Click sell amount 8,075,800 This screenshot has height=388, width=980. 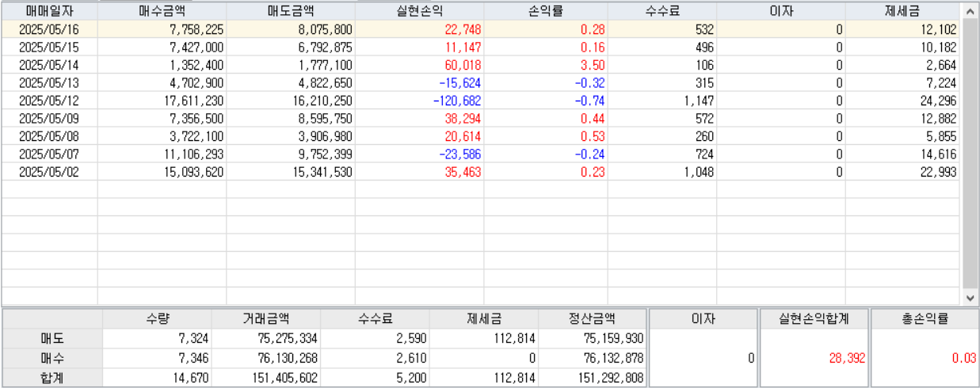[x=325, y=29]
